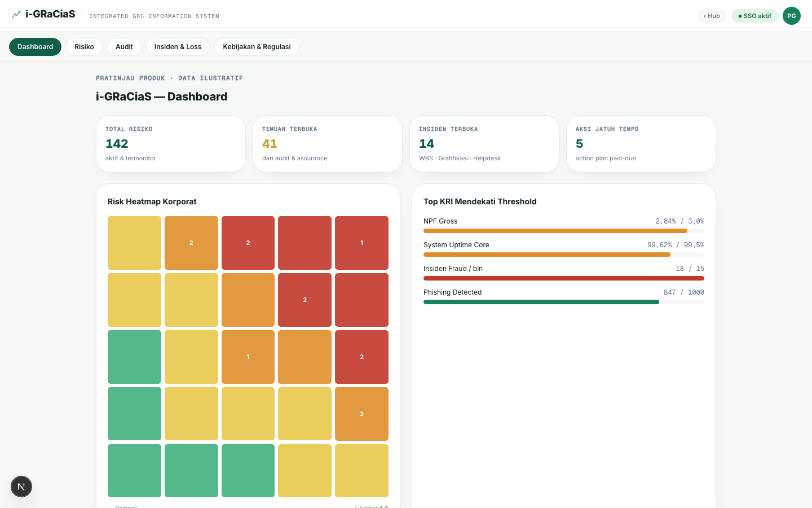The height and width of the screenshot is (508, 812).
Task: Select the Insiden & Loss tab
Action: (178, 47)
